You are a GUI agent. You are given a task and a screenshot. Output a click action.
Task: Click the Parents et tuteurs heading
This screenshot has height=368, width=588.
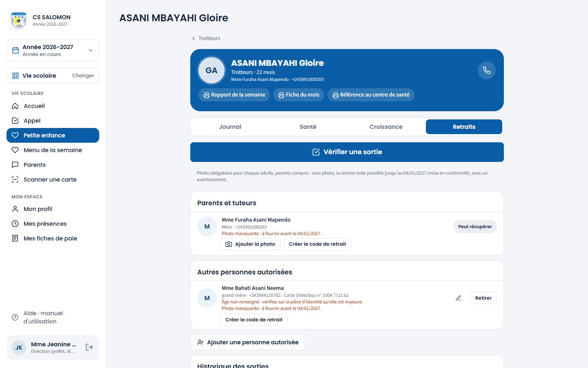coord(227,203)
